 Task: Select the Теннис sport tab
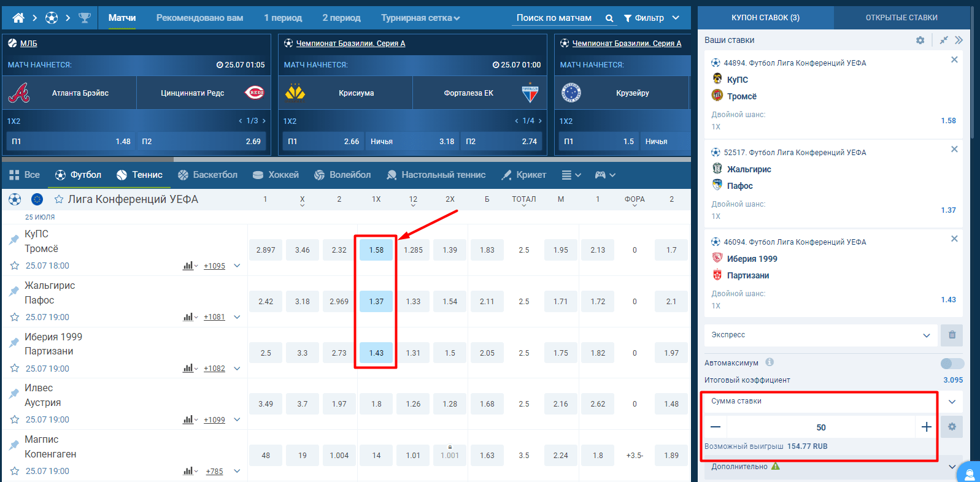[139, 175]
